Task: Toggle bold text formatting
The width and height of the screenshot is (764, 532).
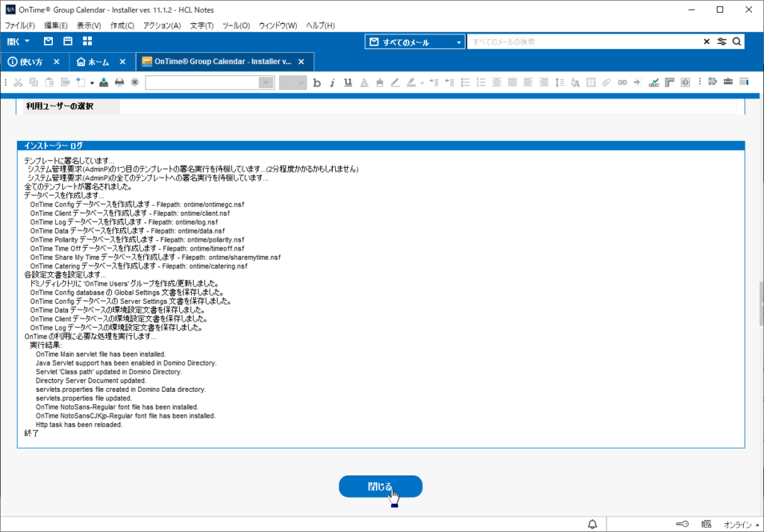Action: click(x=316, y=83)
